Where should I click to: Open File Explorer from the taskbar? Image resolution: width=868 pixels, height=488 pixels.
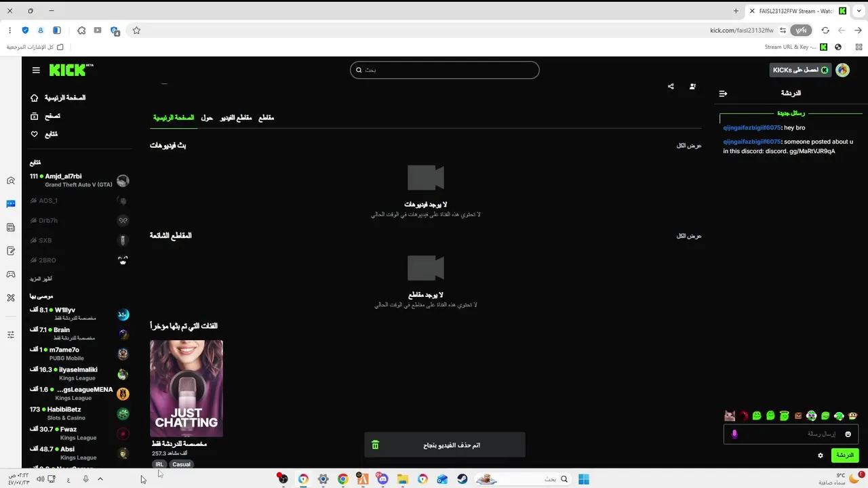402,479
